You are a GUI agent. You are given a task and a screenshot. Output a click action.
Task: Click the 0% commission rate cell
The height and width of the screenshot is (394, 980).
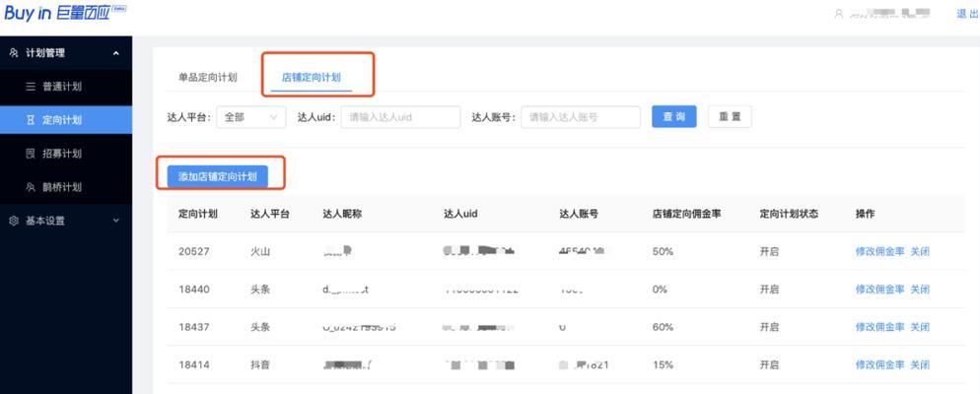coord(660,290)
